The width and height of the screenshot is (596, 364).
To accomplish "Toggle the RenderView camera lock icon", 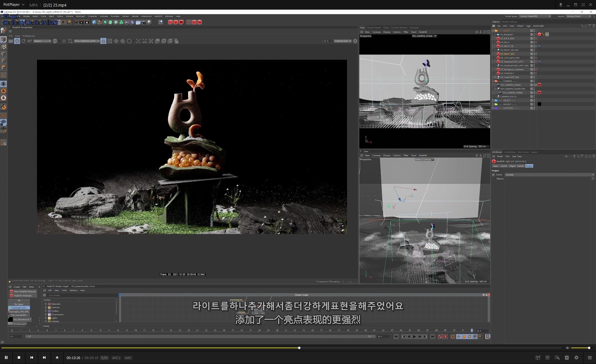I will pos(103,41).
